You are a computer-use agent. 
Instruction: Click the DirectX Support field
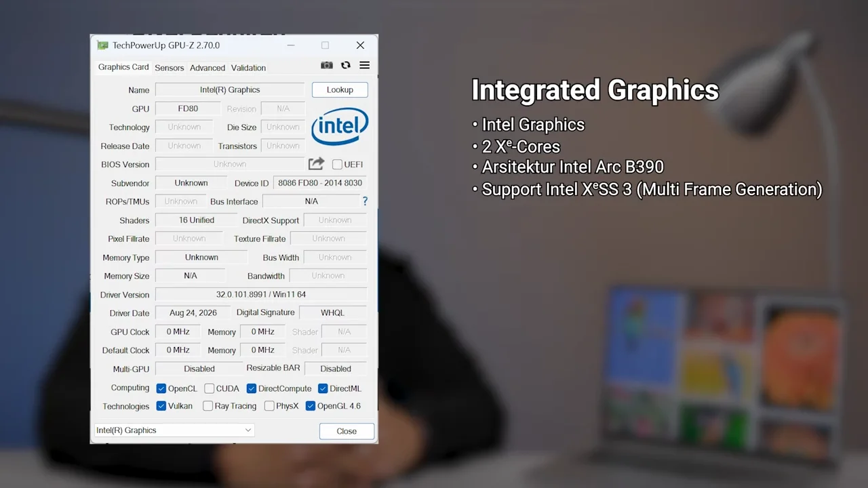pos(335,220)
